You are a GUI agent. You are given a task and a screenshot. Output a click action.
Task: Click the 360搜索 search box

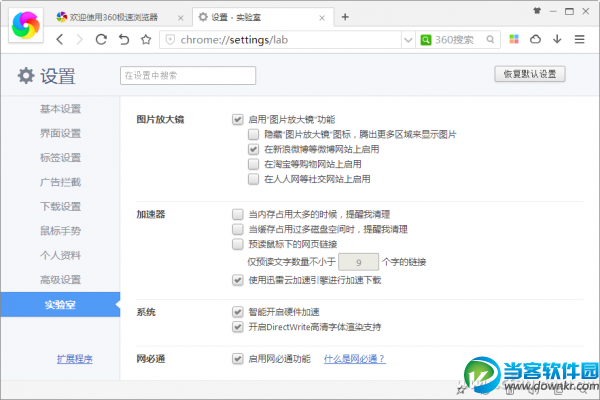[x=458, y=40]
